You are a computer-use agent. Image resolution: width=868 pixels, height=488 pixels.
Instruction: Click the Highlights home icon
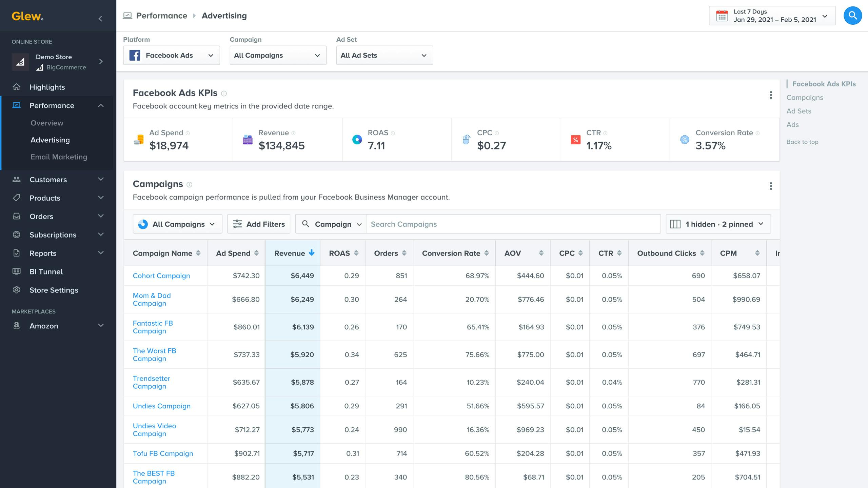pyautogui.click(x=16, y=87)
